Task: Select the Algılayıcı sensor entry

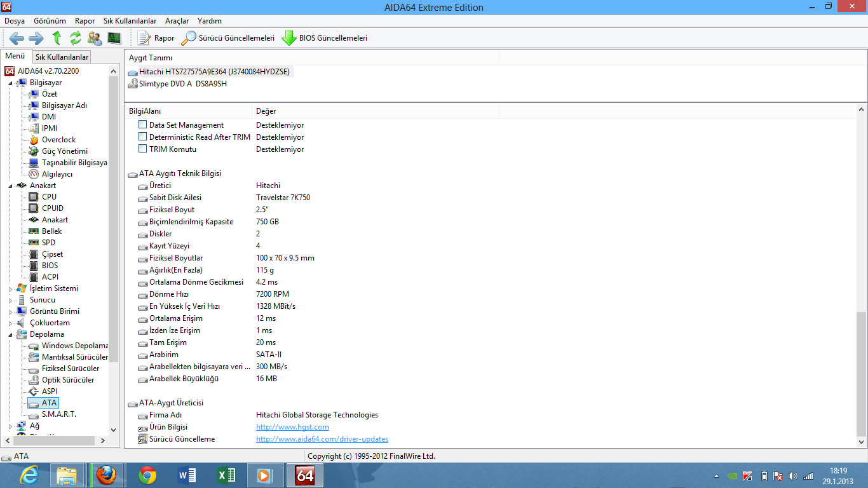Action: (x=57, y=174)
